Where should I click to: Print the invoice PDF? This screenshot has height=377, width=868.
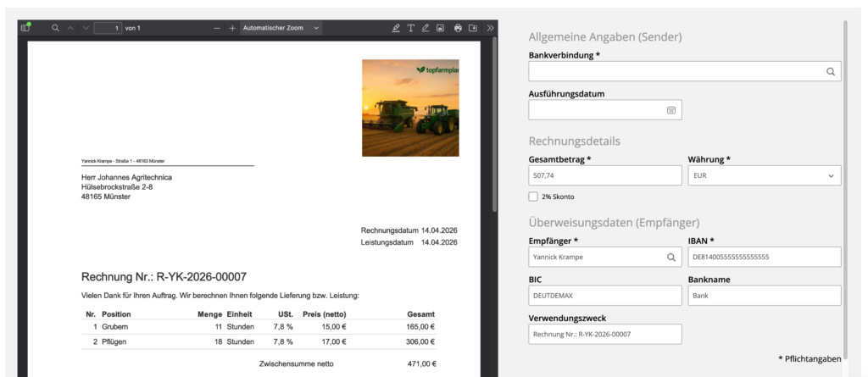pos(459,28)
